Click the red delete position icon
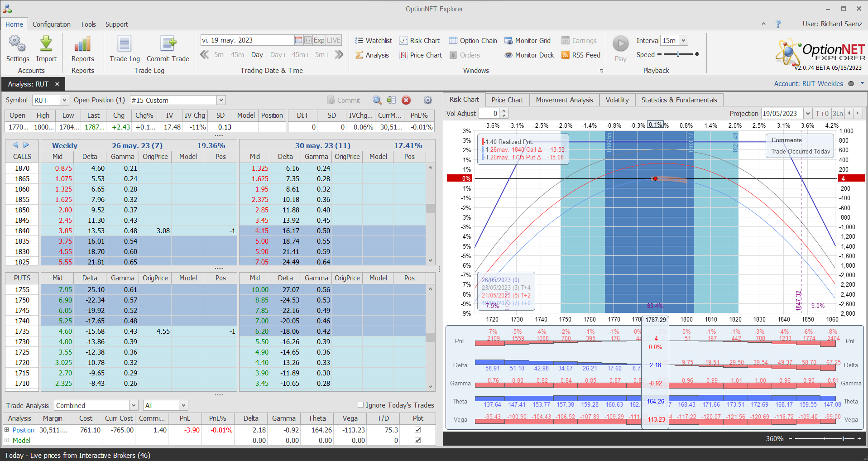The width and height of the screenshot is (868, 461). pos(406,100)
